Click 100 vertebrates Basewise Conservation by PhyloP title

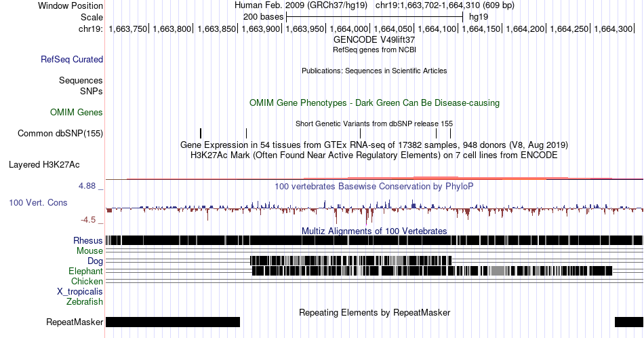(x=374, y=186)
